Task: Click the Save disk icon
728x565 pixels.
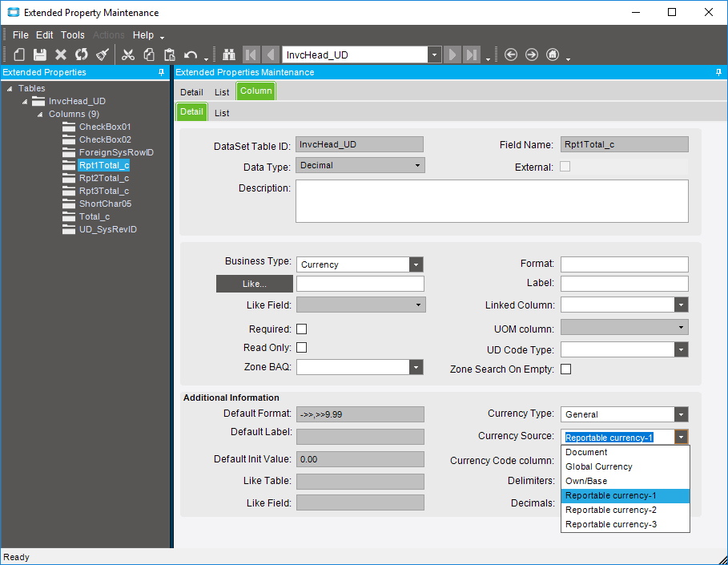Action: 40,54
